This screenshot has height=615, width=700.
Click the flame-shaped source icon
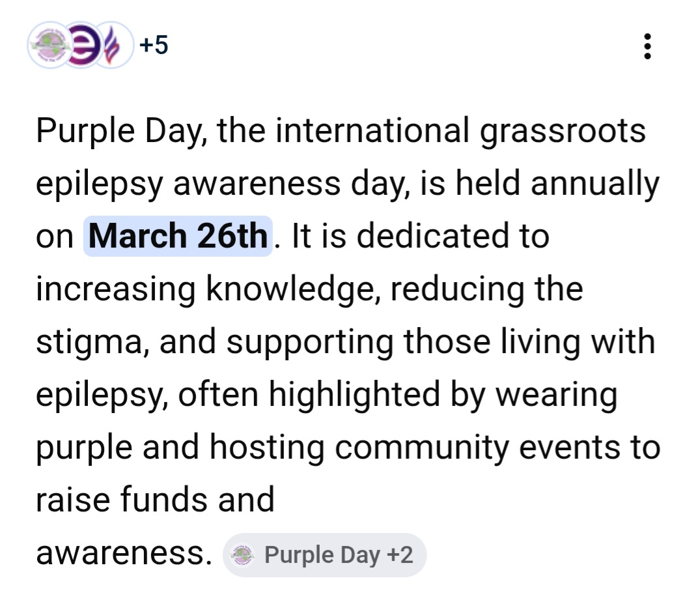point(115,46)
